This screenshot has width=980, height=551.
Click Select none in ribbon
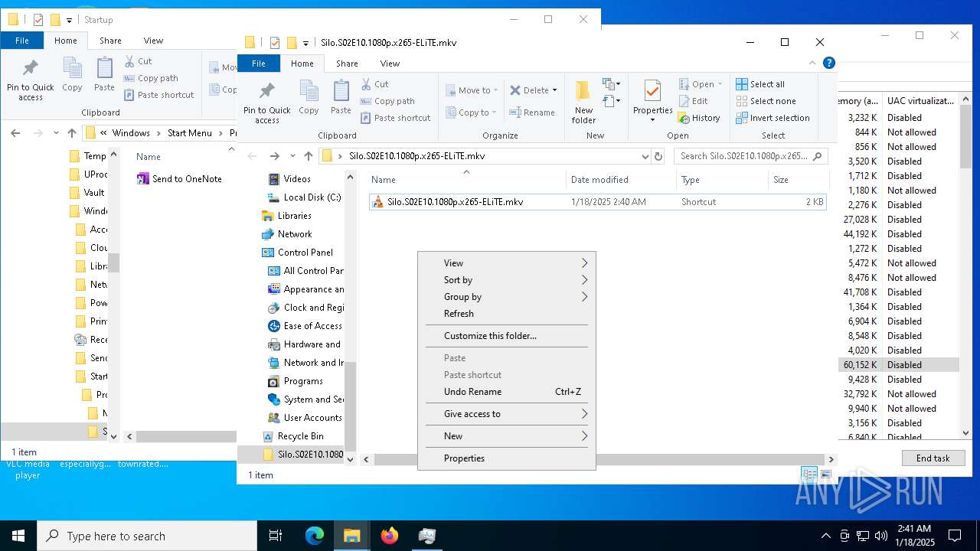click(x=766, y=101)
